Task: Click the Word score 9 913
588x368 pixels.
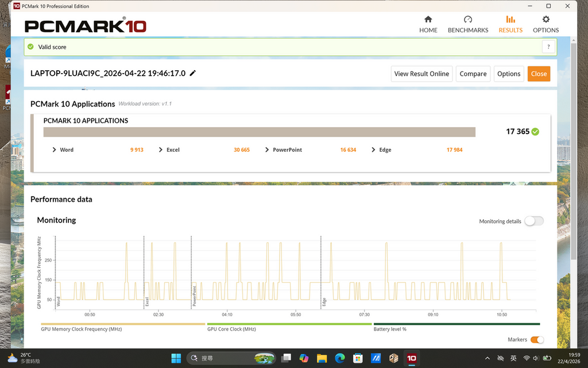Action: coord(137,149)
